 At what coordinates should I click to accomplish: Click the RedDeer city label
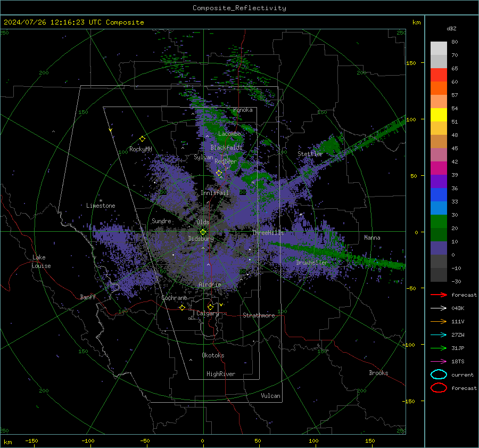[226, 161]
